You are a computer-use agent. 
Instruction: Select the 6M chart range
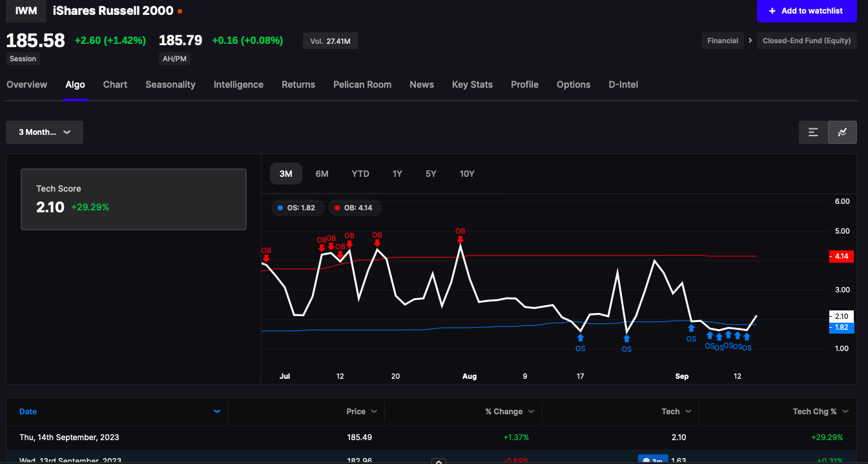coord(322,174)
